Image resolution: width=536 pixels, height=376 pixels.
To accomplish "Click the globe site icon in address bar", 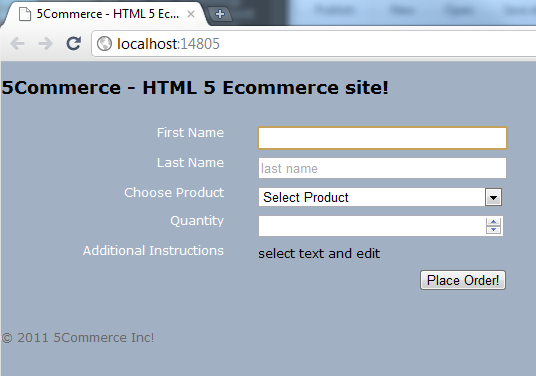I will (x=104, y=44).
